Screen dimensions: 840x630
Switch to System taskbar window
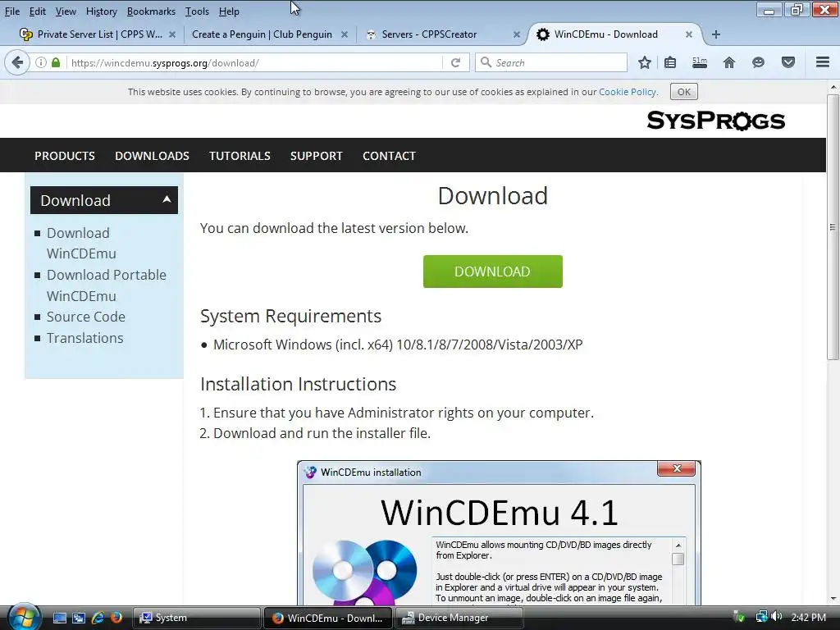(x=196, y=618)
